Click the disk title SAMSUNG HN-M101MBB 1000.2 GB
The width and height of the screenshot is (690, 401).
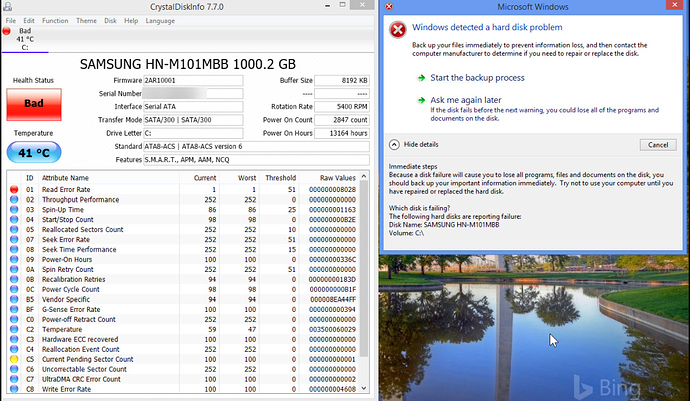[187, 64]
